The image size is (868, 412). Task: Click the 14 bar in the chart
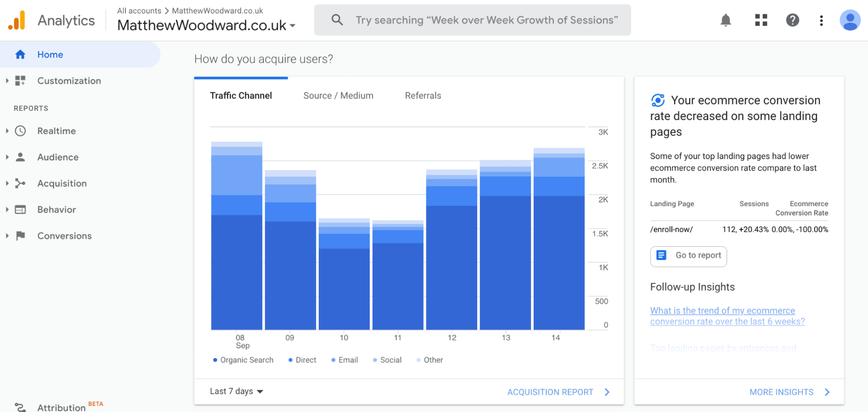click(x=559, y=239)
